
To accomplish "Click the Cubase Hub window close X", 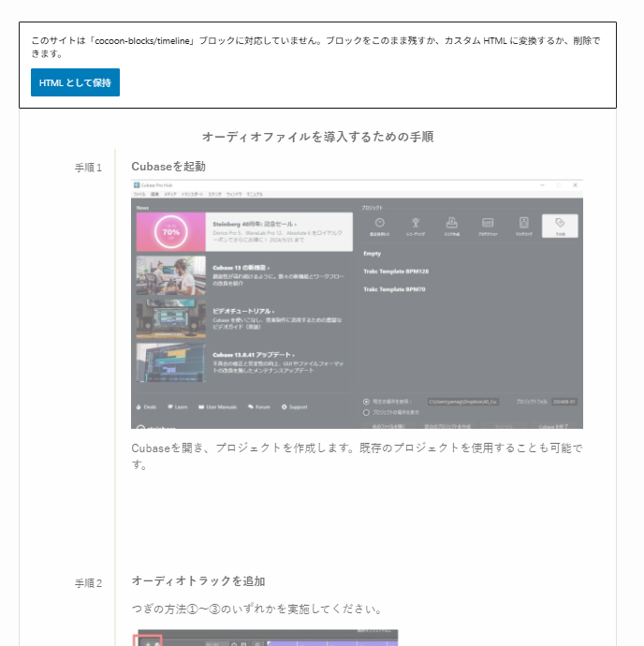I will tap(575, 185).
